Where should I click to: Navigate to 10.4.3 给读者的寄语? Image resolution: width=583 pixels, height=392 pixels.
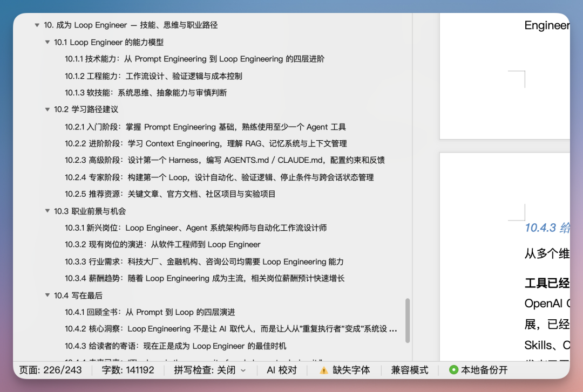point(175,346)
